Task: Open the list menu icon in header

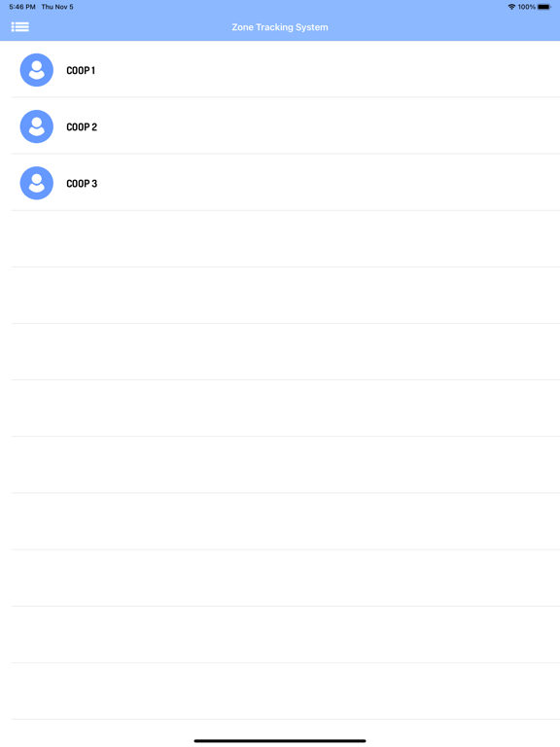Action: [20, 27]
